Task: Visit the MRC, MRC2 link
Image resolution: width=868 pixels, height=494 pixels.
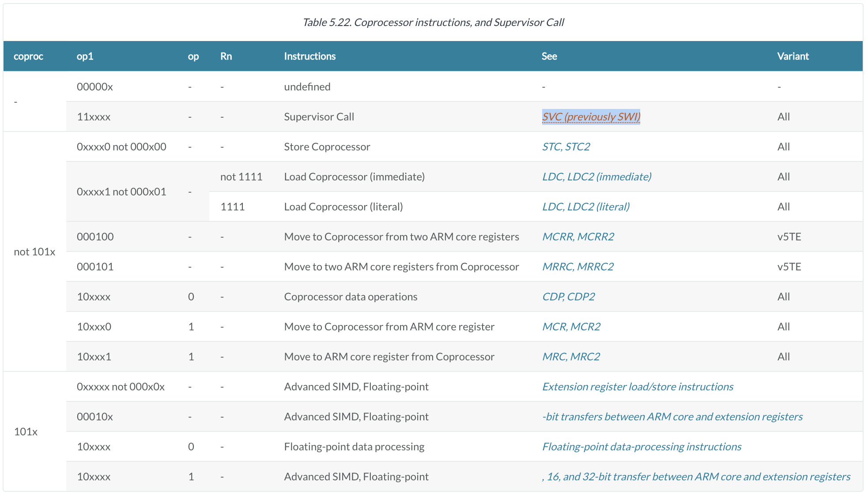Action: [571, 357]
